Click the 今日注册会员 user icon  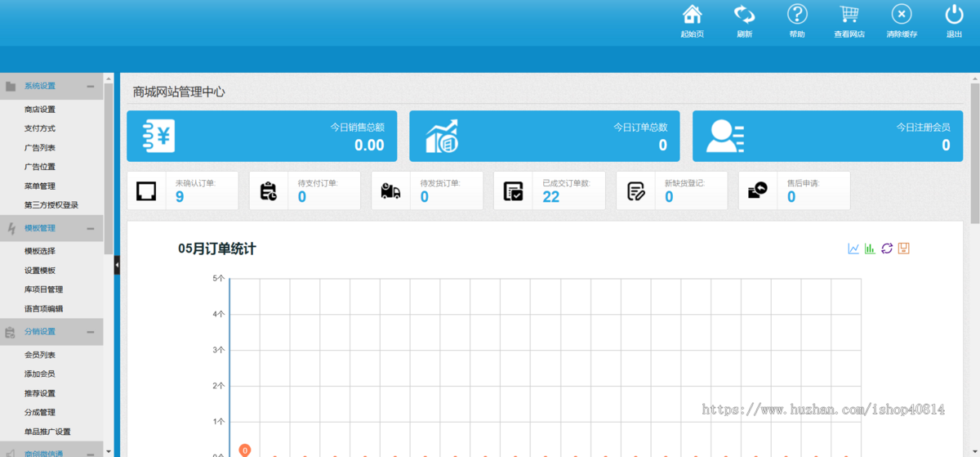point(725,137)
